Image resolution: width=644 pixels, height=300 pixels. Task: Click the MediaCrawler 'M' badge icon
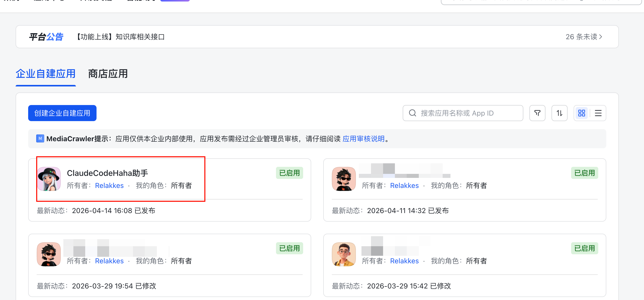pyautogui.click(x=40, y=138)
